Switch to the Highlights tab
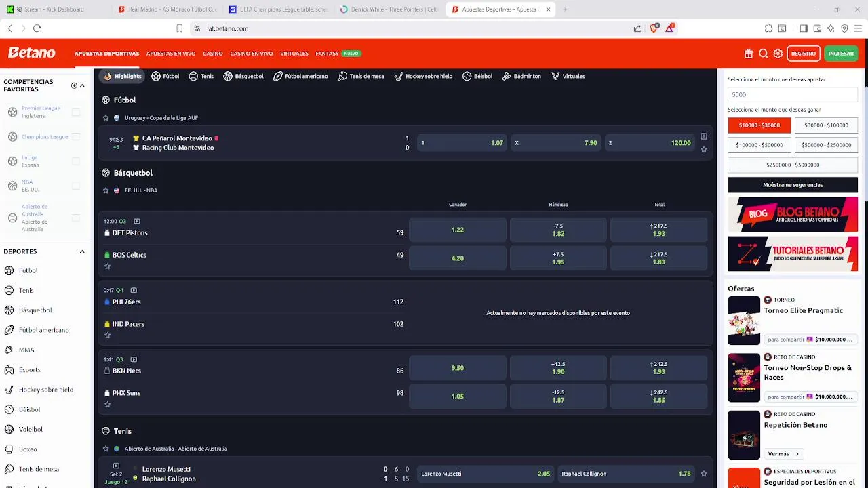This screenshot has height=488, width=868. pos(123,76)
